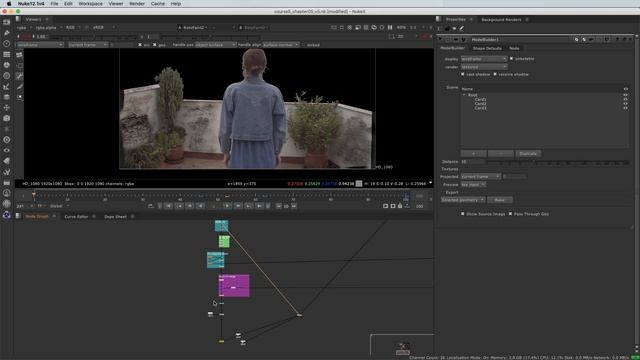Open the Draw nodes toolbar icon
Image resolution: width=640 pixels, height=360 pixels.
click(7, 33)
